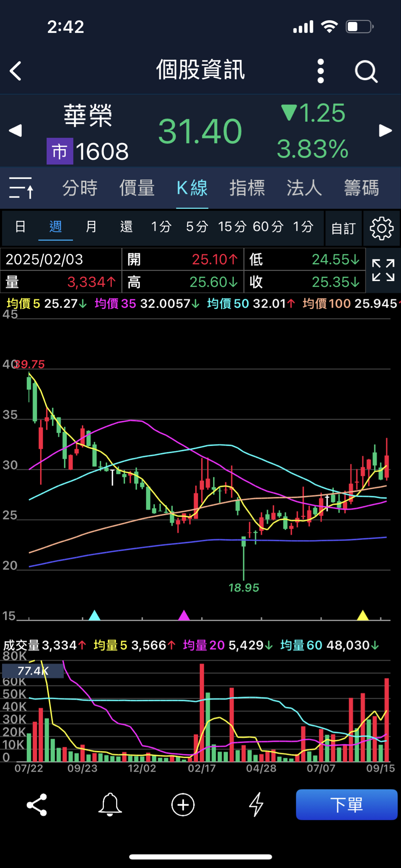Switch to 分時 tab
Image resolution: width=401 pixels, height=868 pixels.
80,188
